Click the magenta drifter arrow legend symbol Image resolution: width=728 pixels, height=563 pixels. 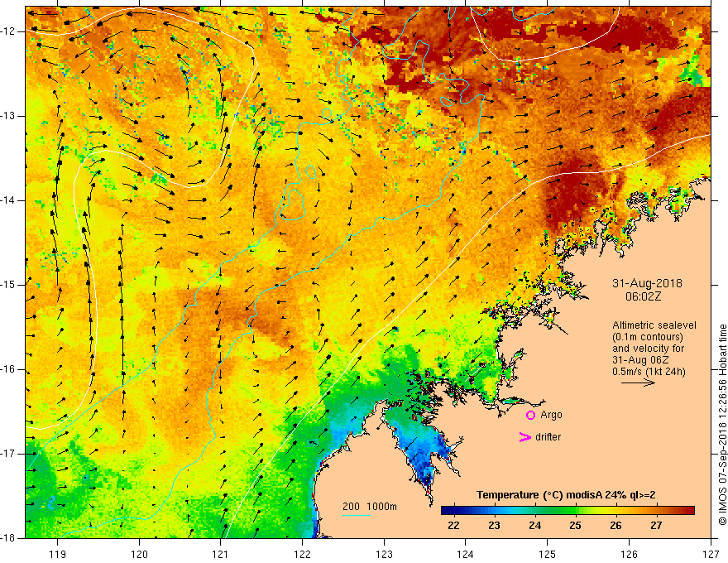pos(524,437)
